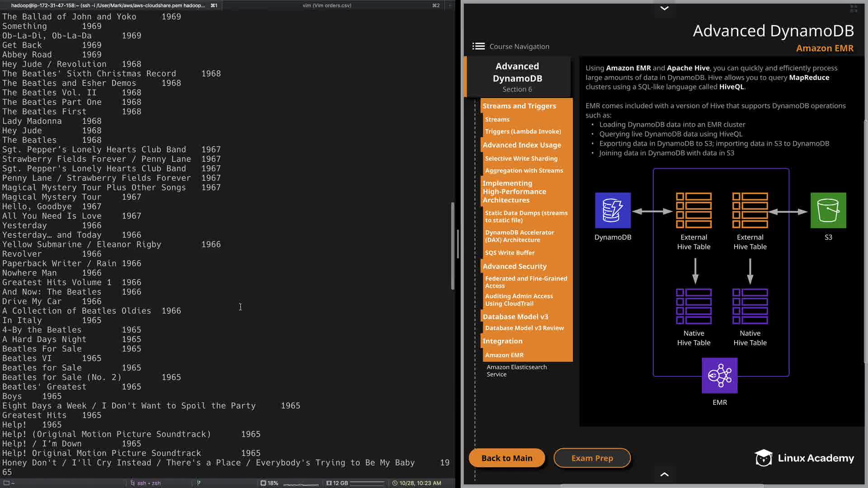868x488 pixels.
Task: Click the Linux Academy logo
Action: pos(804,458)
